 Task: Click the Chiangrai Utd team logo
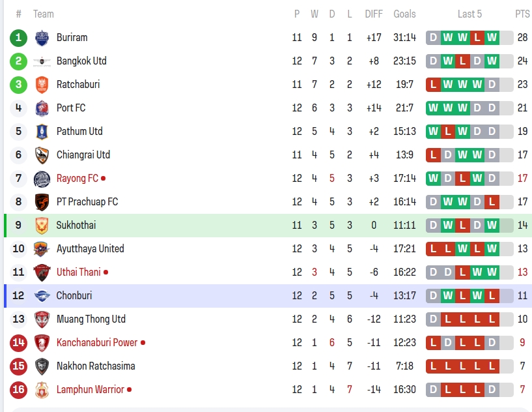pyautogui.click(x=42, y=155)
